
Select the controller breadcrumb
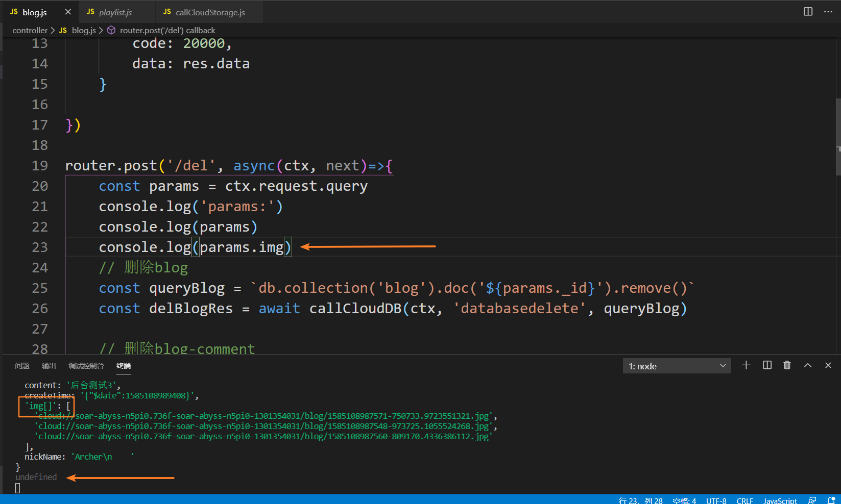coord(30,31)
